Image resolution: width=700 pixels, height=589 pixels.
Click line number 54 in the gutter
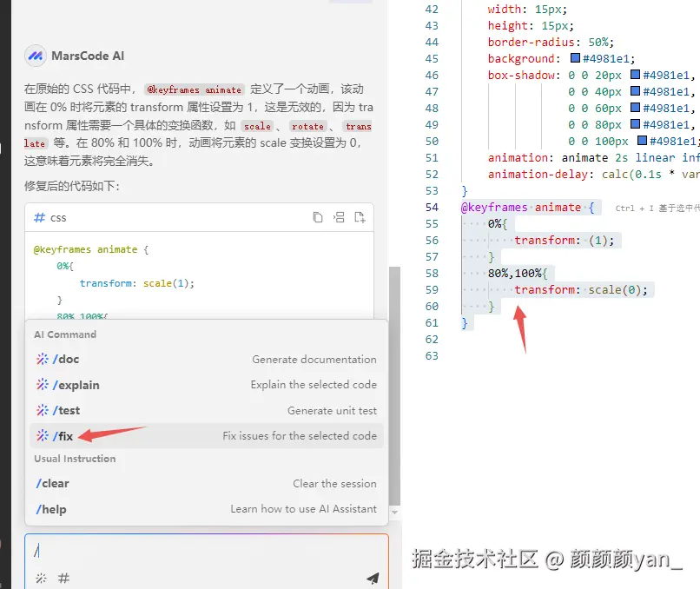point(432,208)
